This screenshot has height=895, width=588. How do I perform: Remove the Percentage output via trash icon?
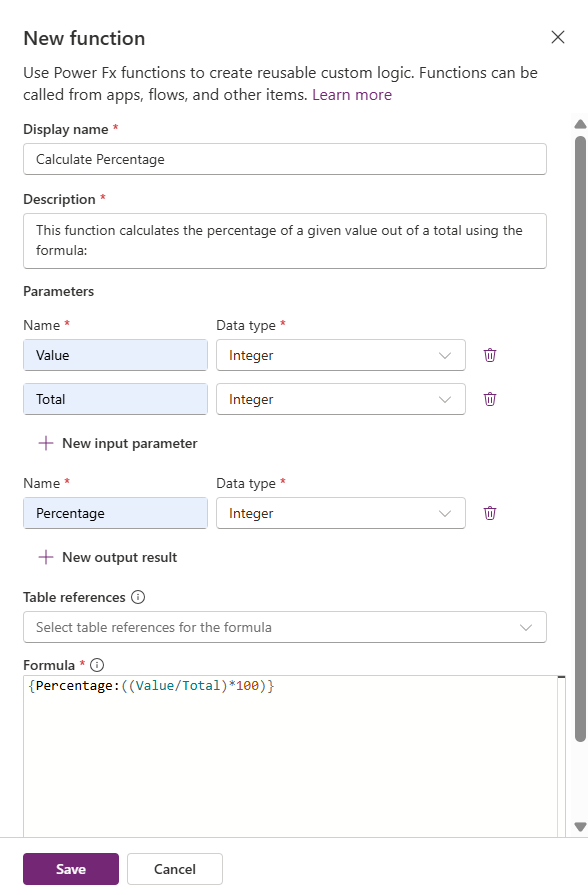tap(490, 513)
